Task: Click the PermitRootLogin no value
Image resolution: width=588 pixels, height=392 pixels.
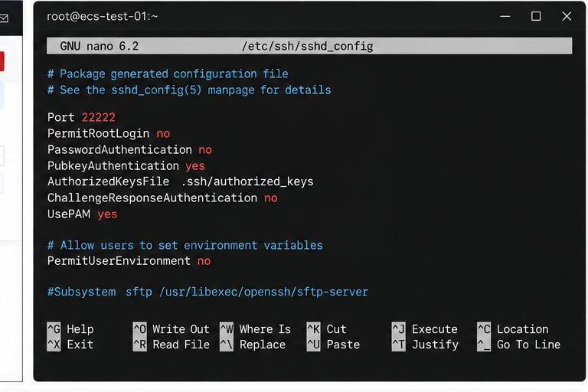Action: click(x=163, y=133)
